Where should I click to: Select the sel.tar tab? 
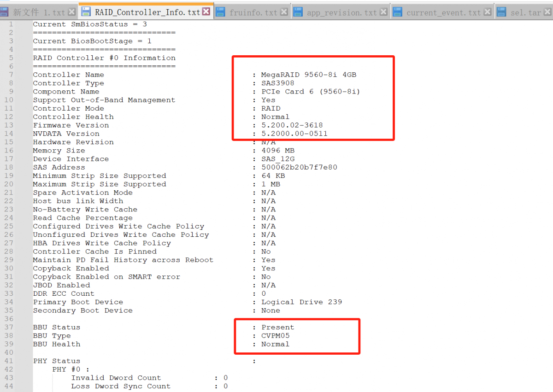coord(525,12)
